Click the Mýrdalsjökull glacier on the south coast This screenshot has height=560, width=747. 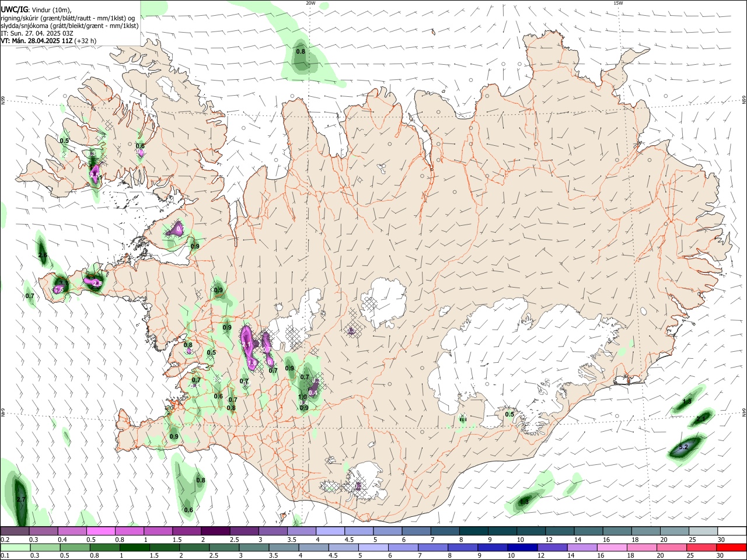click(x=365, y=481)
